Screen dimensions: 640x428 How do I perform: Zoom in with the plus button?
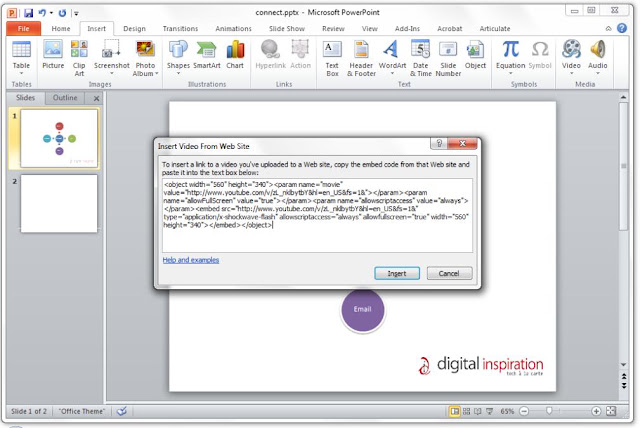click(596, 411)
